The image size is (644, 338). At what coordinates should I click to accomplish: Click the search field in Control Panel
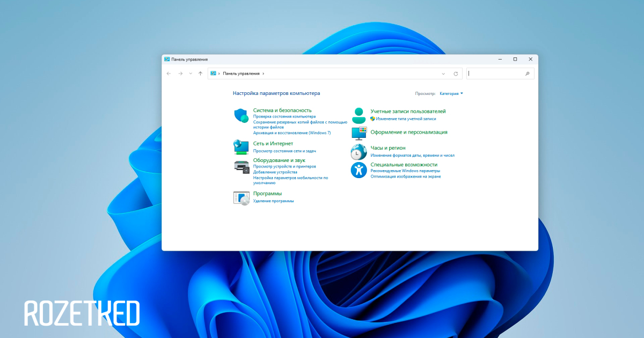pos(496,74)
